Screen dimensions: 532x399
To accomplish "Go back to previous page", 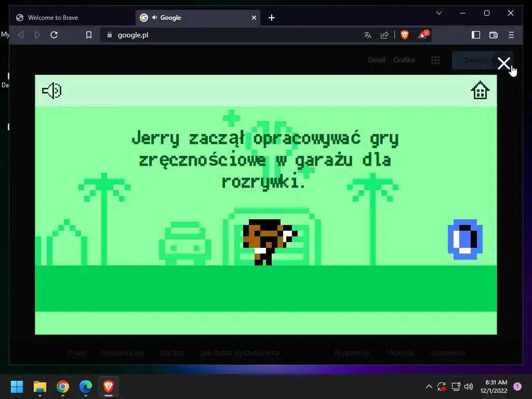I will [21, 35].
